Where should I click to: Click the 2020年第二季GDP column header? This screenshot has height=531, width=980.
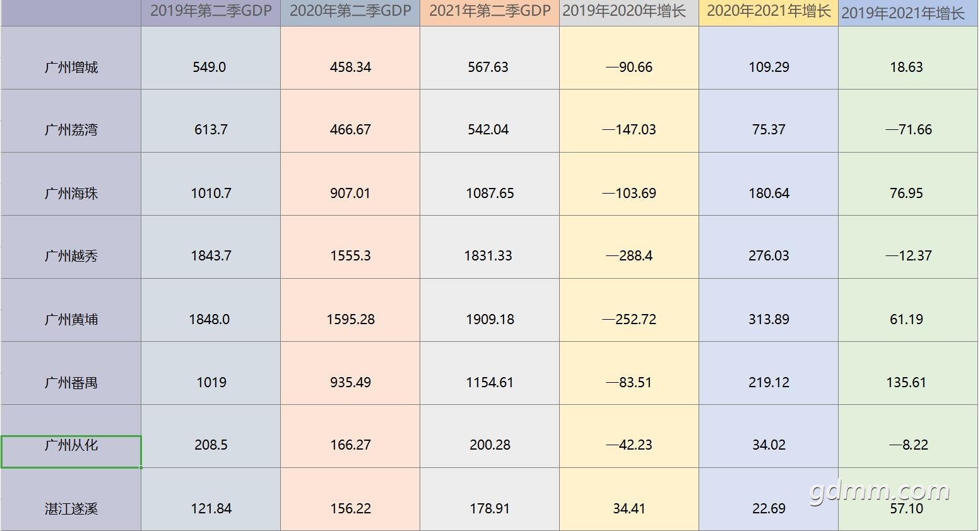click(350, 13)
